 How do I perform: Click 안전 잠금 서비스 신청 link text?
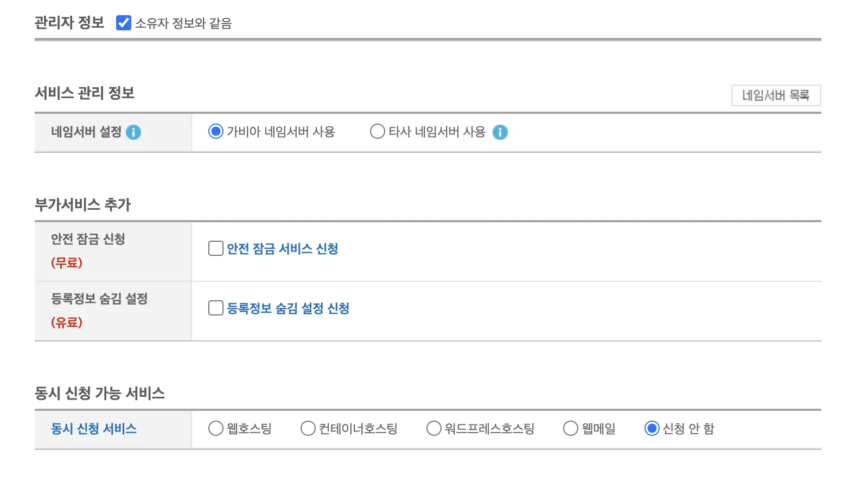(x=282, y=249)
